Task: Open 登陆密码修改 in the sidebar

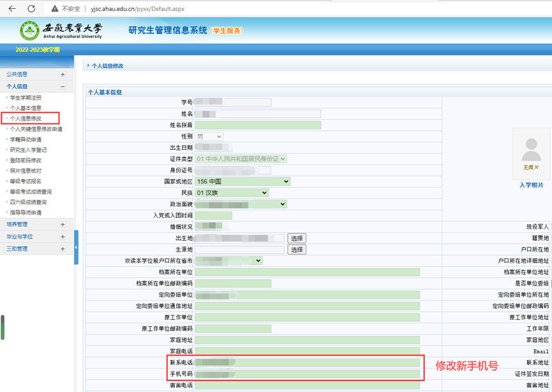Action: point(26,161)
